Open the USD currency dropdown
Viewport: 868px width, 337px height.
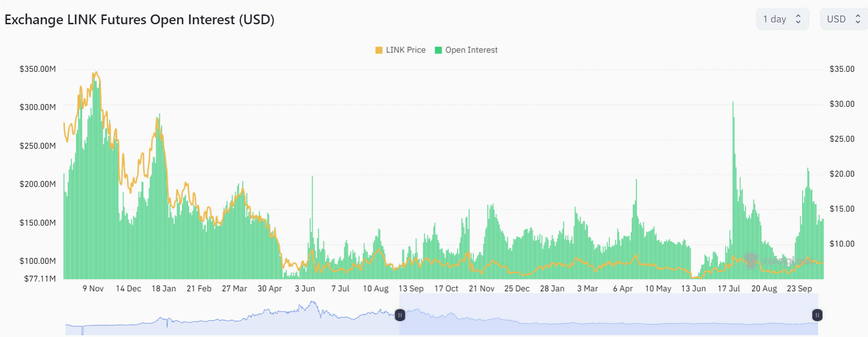tap(843, 19)
